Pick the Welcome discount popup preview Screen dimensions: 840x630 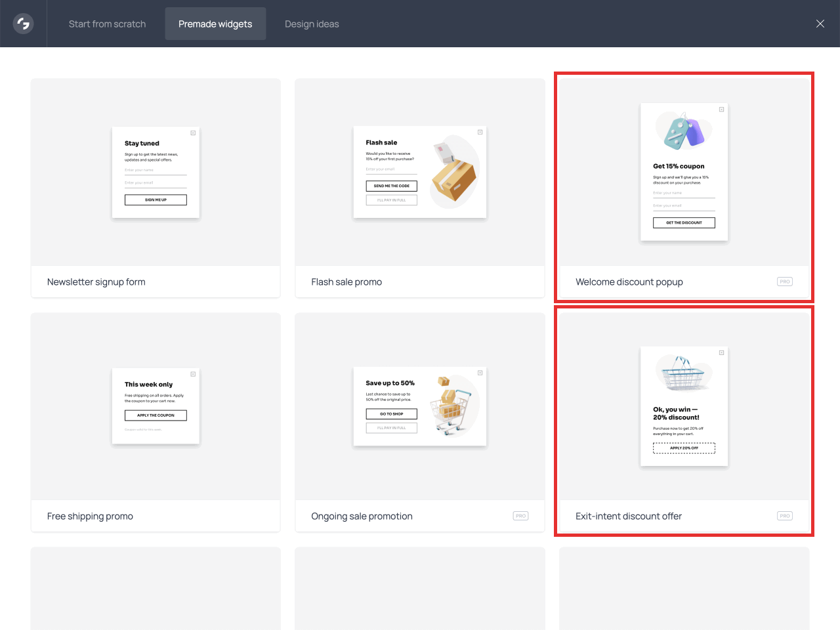click(x=684, y=172)
